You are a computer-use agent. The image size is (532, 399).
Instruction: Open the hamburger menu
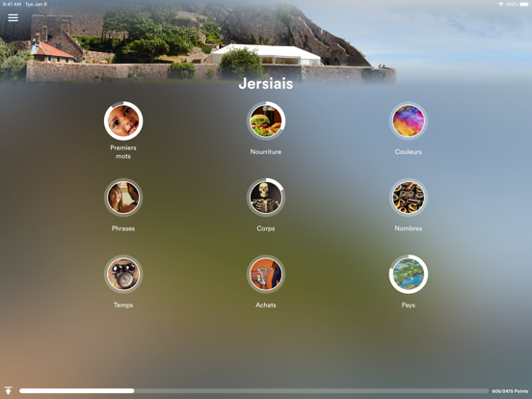click(13, 17)
